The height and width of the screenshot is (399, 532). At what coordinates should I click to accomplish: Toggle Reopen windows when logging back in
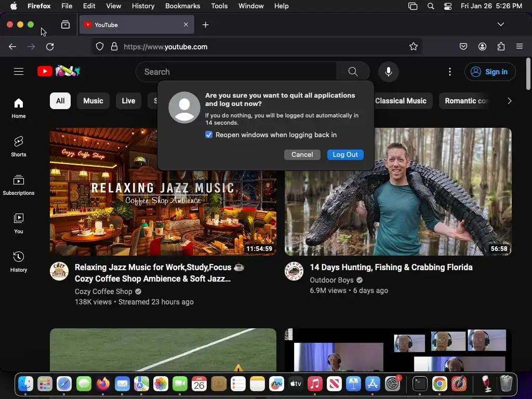209,135
